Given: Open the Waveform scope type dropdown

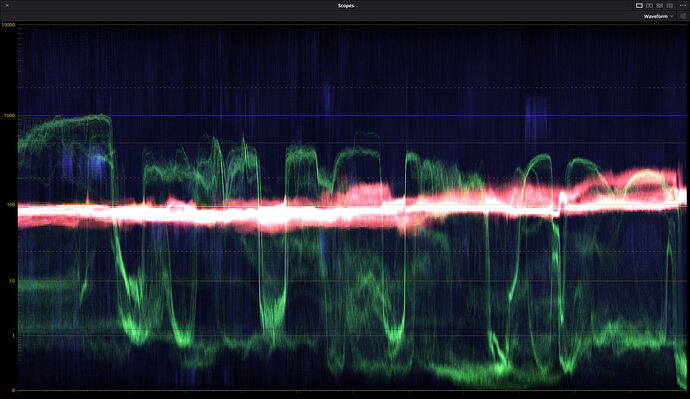Looking at the screenshot, I should tap(658, 16).
